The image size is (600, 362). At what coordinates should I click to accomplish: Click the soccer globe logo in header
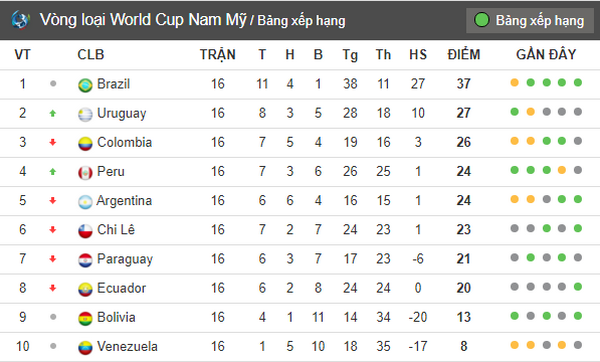(20, 20)
